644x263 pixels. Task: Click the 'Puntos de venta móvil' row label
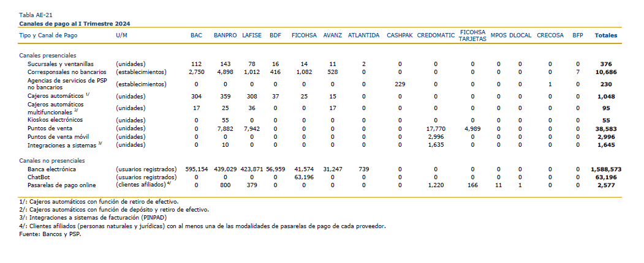point(58,137)
